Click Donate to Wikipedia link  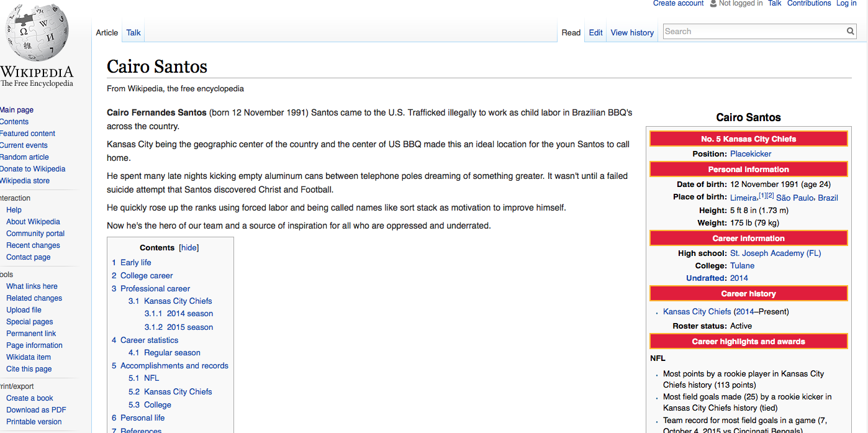(x=32, y=169)
